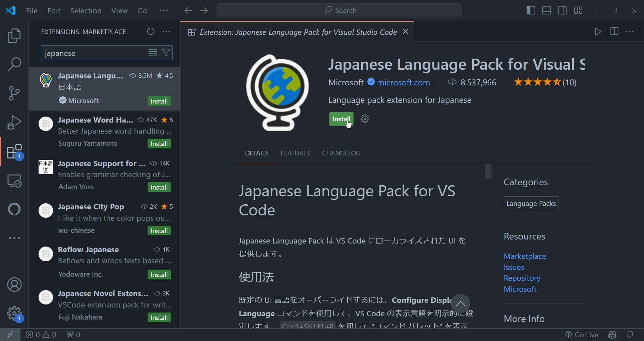Install Japanese Novel Extension pack

coord(159,318)
